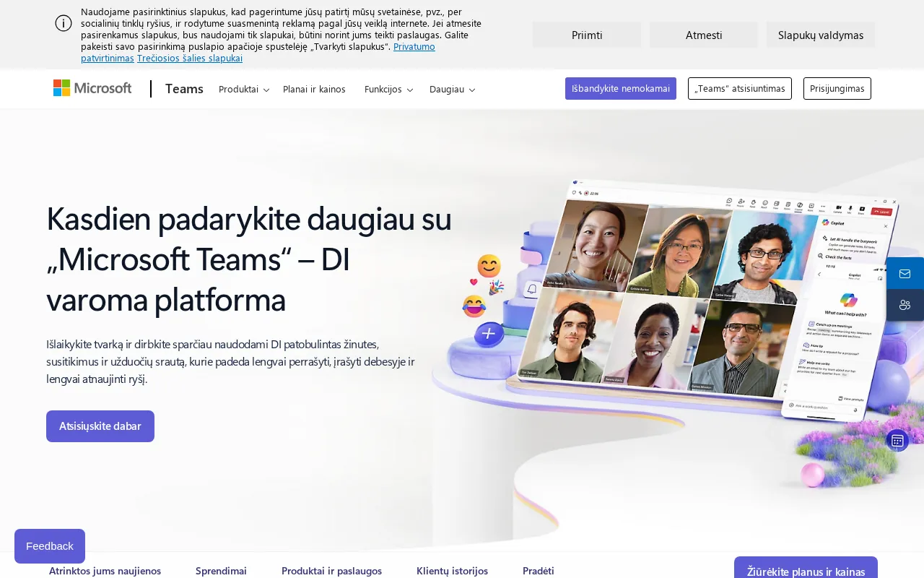Open Planai ir kainos menu item
The width and height of the screenshot is (924, 578).
tap(314, 89)
